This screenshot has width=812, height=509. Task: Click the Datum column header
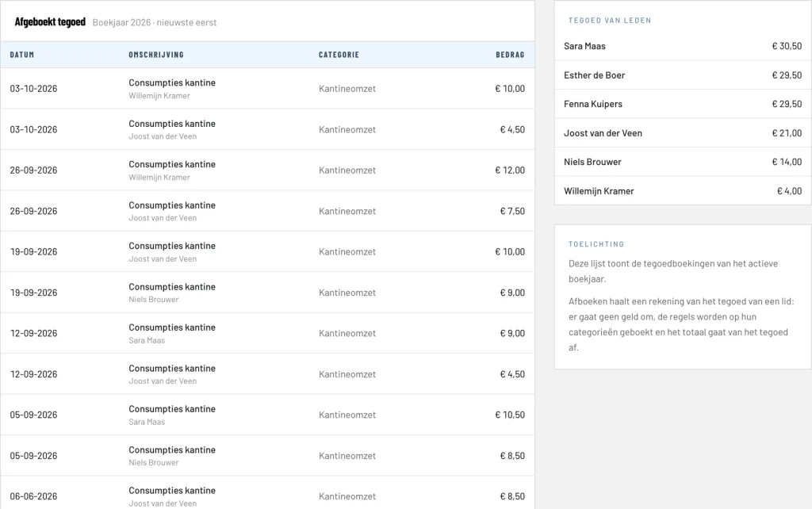(21, 55)
